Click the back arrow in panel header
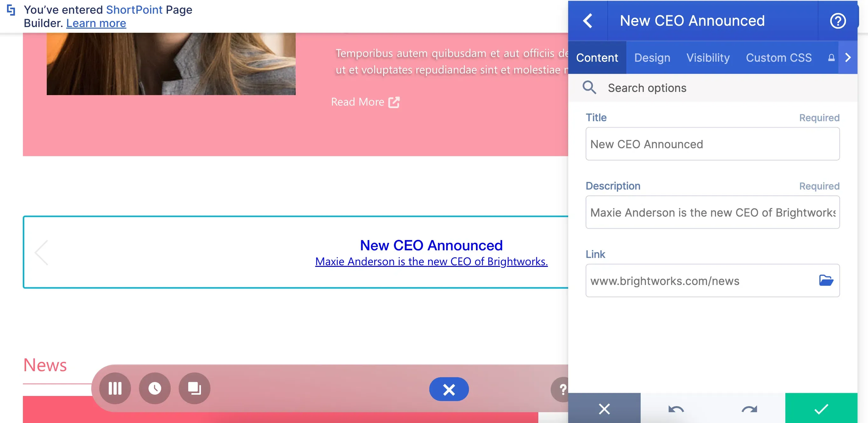Image resolution: width=868 pixels, height=423 pixels. (x=588, y=21)
